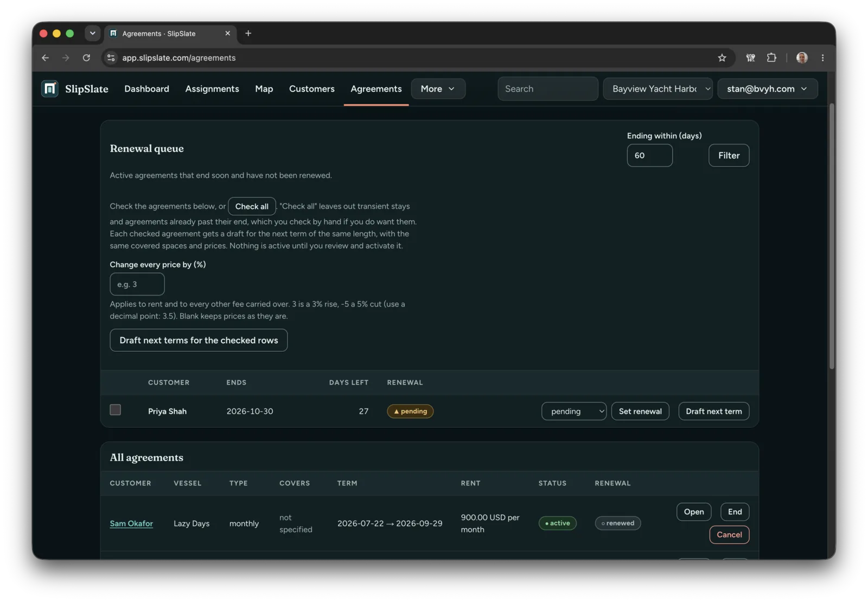Click Draft next terms for the checked rows

(x=199, y=340)
